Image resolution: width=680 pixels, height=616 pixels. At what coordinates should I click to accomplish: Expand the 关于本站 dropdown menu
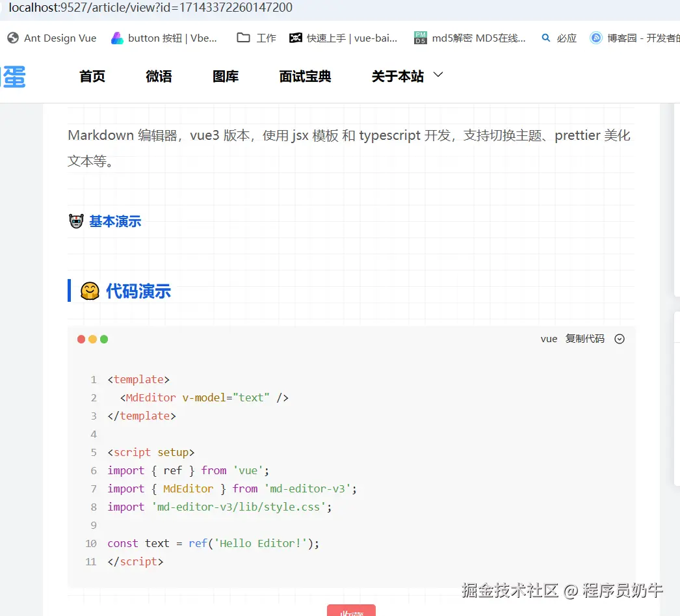tap(407, 75)
